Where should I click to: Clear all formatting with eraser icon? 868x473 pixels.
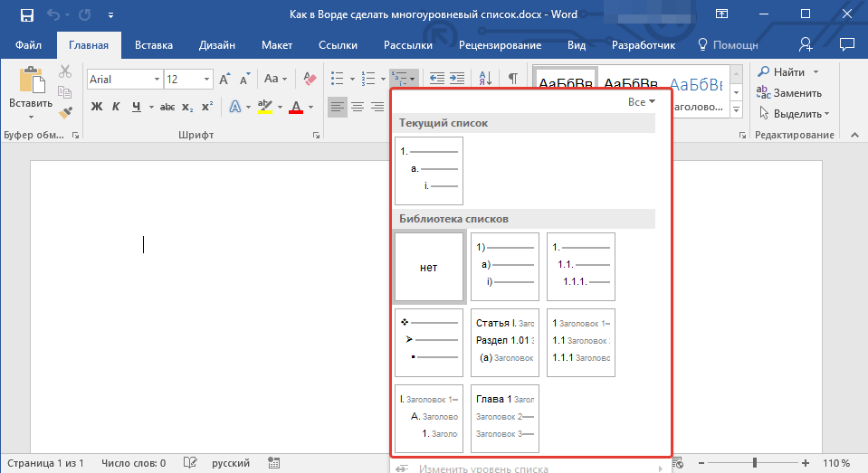310,80
